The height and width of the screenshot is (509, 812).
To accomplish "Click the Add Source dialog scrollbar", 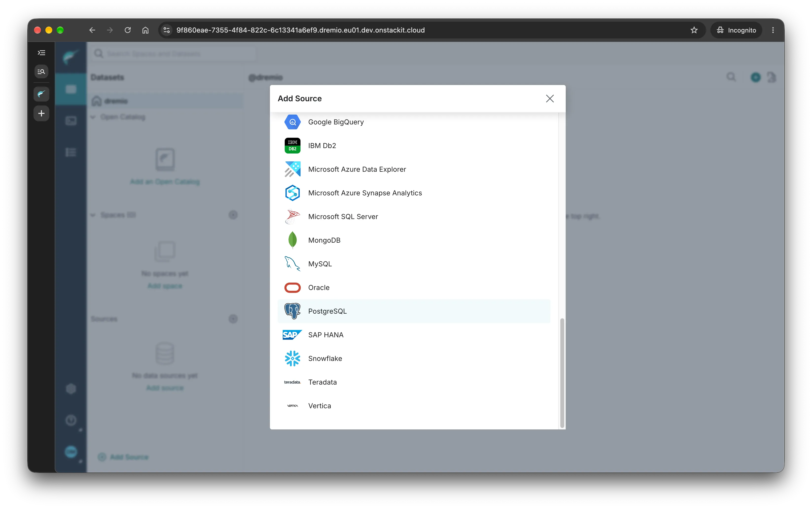I will (562, 373).
